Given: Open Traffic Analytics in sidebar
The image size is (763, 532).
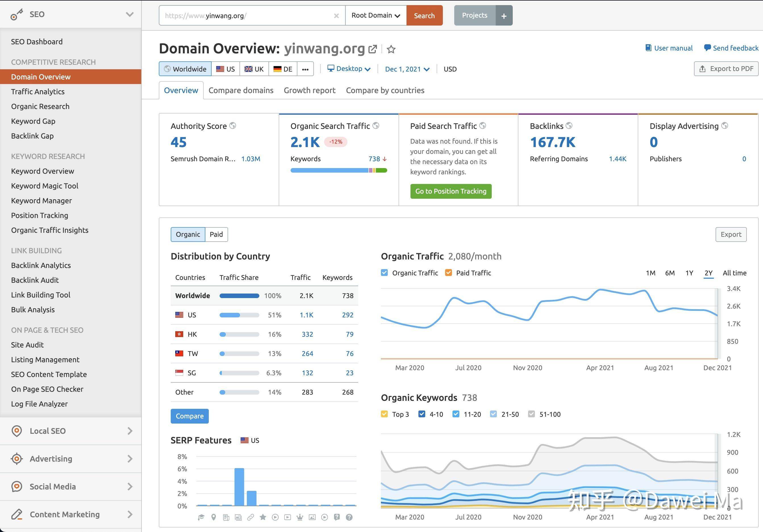Looking at the screenshot, I should click(38, 92).
